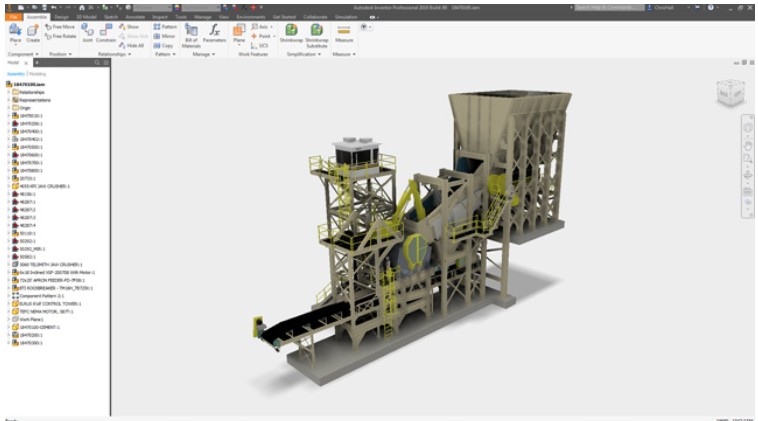Activate the Free Move tool
Image resolution: width=758 pixels, height=421 pixels.
[60, 27]
